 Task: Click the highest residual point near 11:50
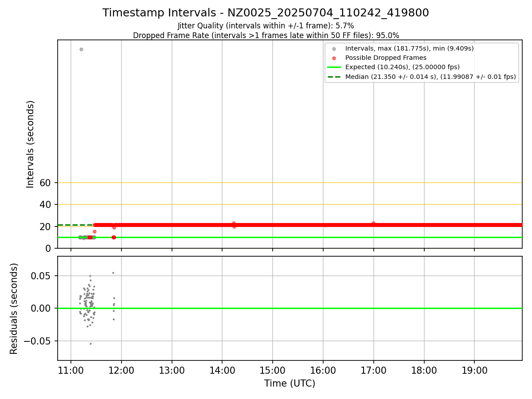(x=113, y=273)
